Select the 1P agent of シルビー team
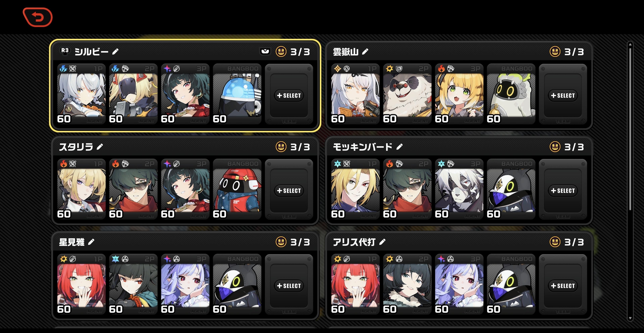Image resolution: width=644 pixels, height=333 pixels. [81, 94]
